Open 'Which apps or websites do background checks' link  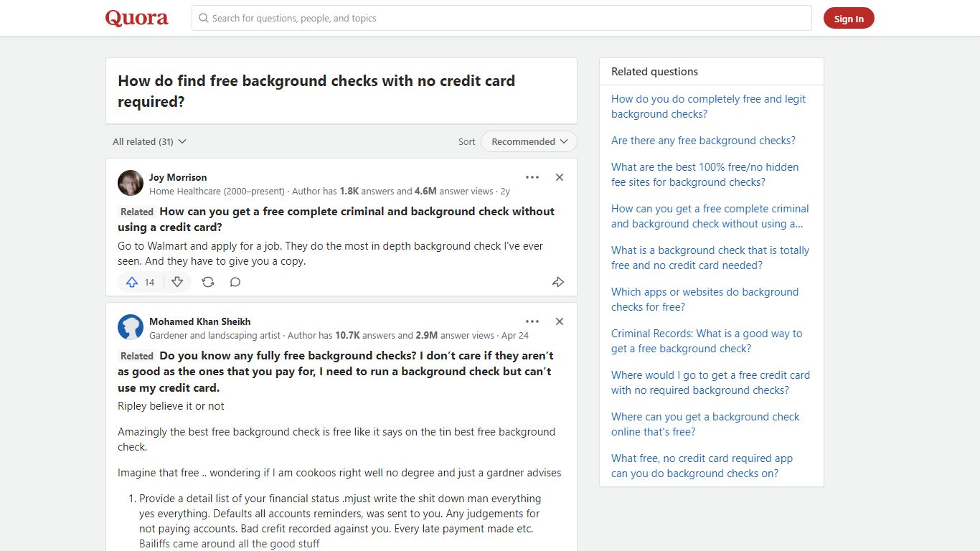click(705, 299)
